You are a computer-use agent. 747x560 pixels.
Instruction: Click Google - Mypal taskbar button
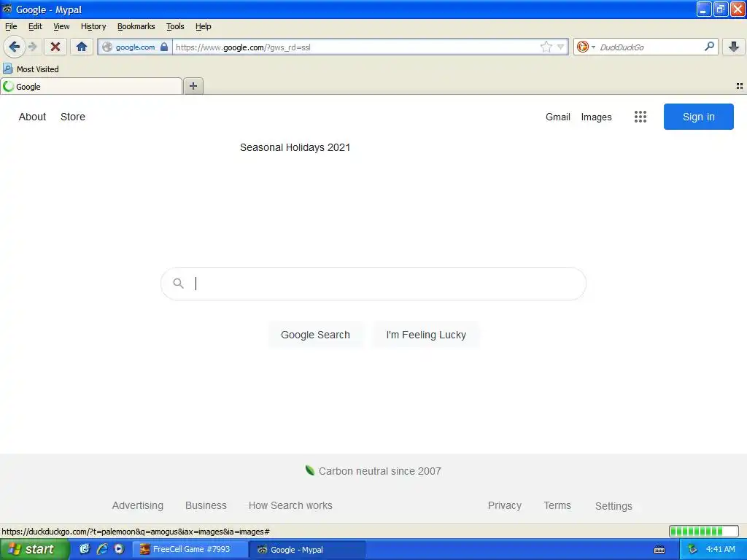click(x=307, y=550)
